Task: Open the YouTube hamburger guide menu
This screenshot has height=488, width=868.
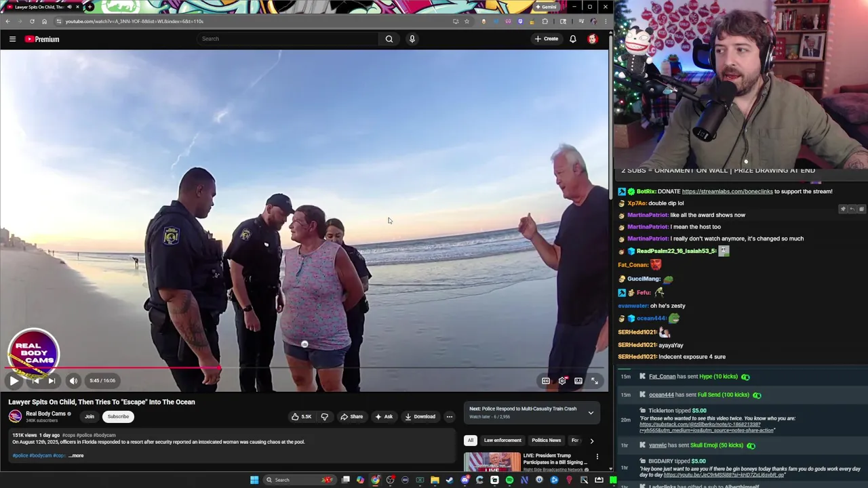Action: coord(12,39)
